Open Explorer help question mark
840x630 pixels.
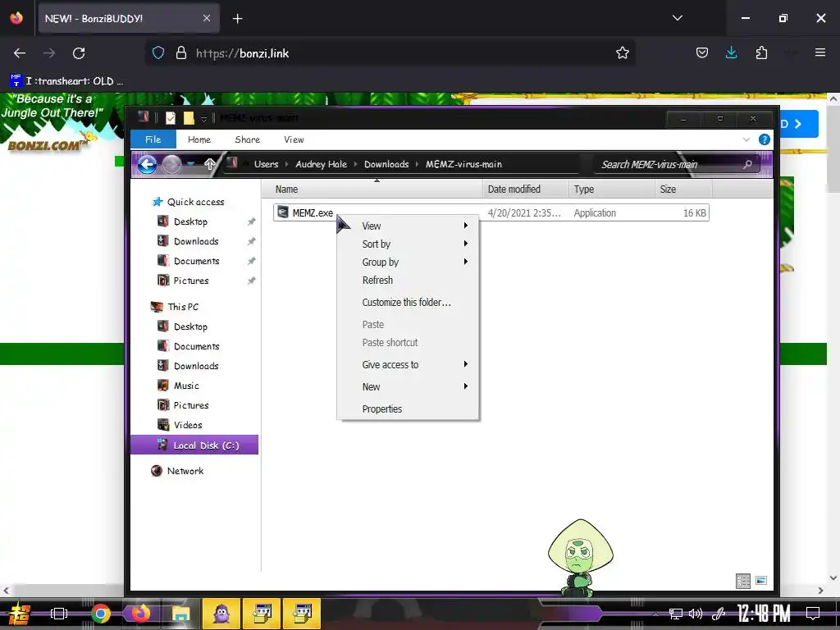pos(765,139)
